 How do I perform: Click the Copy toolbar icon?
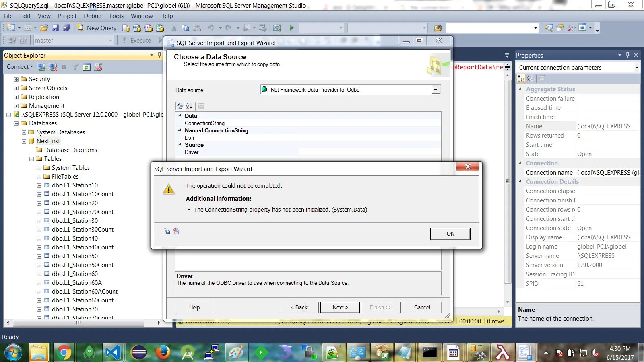click(x=185, y=28)
